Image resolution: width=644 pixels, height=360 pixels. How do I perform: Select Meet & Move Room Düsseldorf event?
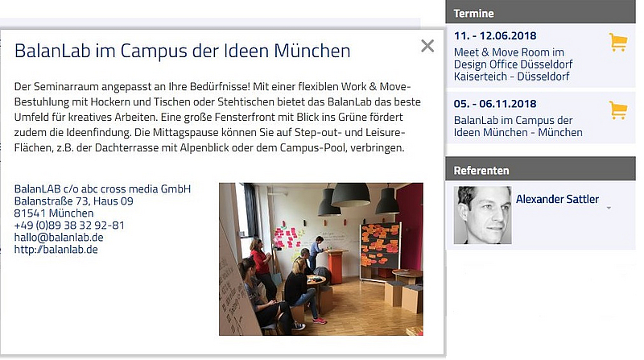click(513, 64)
